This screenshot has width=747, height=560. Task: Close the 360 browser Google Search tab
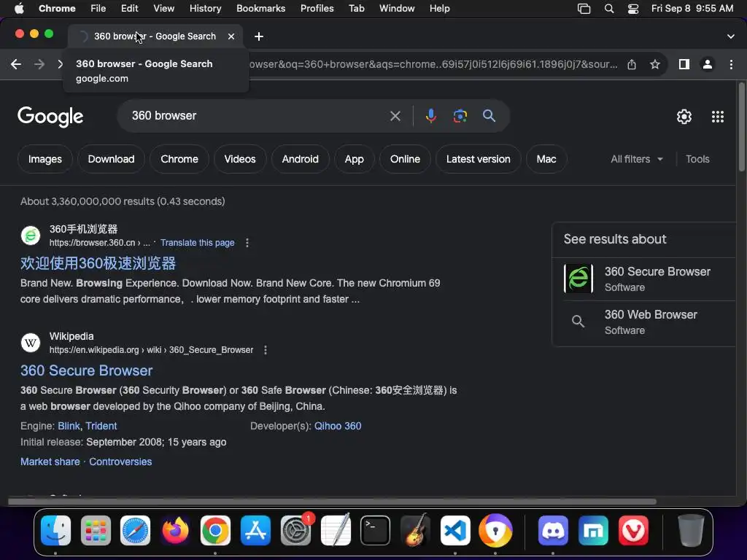click(231, 36)
